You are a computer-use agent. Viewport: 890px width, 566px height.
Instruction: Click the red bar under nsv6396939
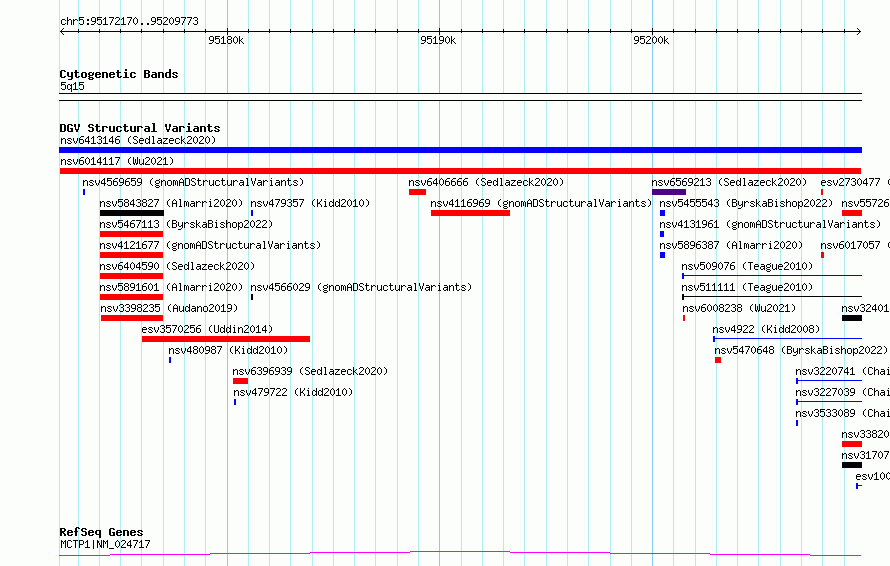[240, 381]
